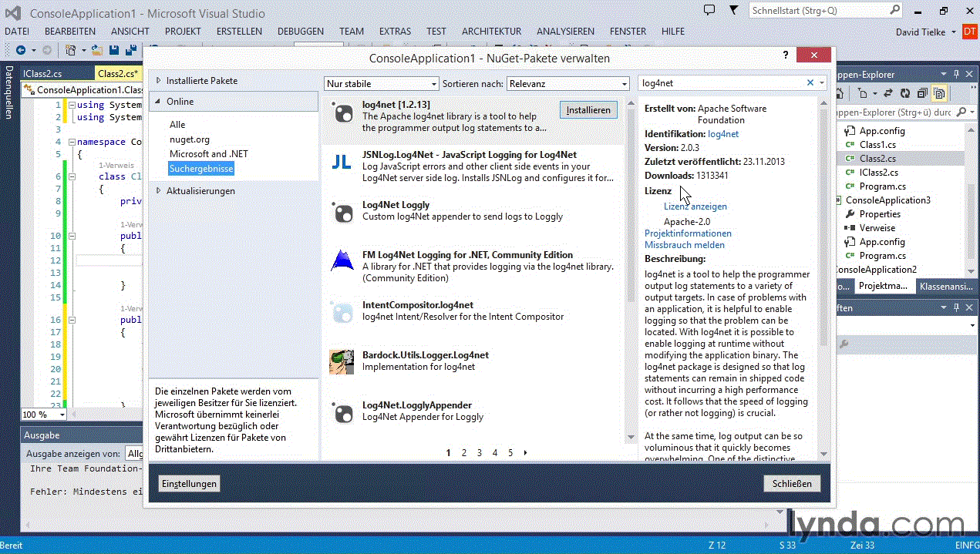
Task: Open the Nur stabile dropdown
Action: coord(381,83)
